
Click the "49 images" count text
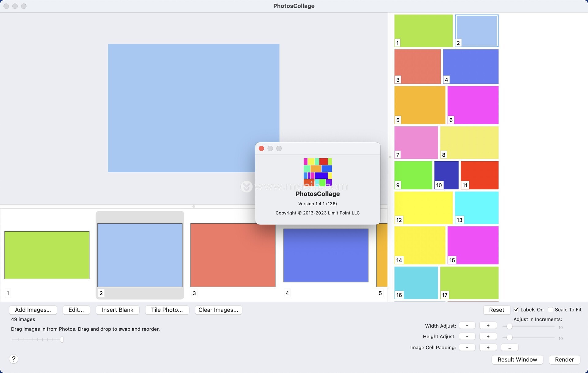[23, 319]
